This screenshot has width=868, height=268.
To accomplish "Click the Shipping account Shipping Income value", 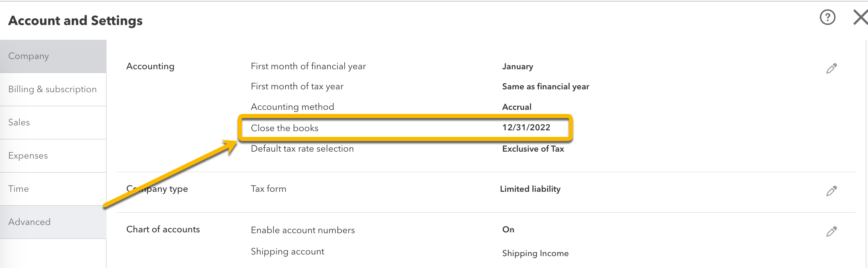I will [535, 253].
